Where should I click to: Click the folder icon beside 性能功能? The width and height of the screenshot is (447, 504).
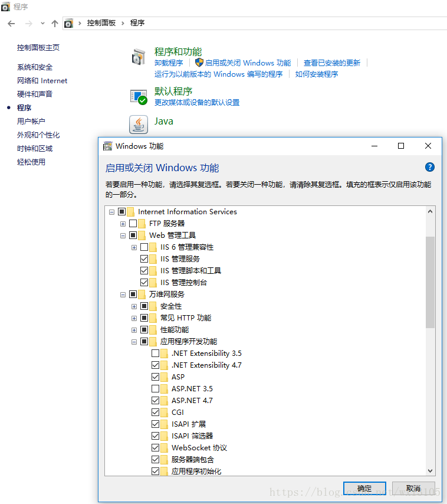tap(153, 330)
